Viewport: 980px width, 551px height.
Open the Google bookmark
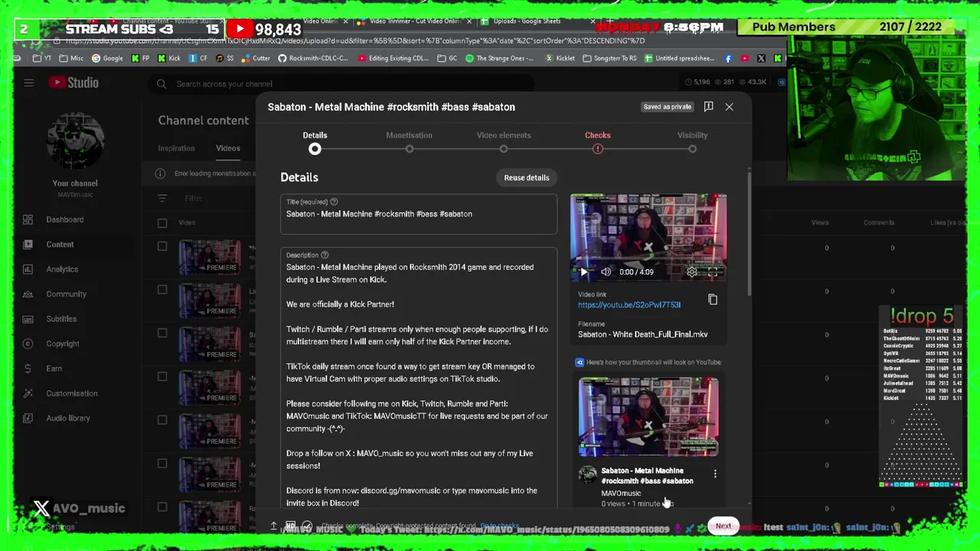coord(107,58)
